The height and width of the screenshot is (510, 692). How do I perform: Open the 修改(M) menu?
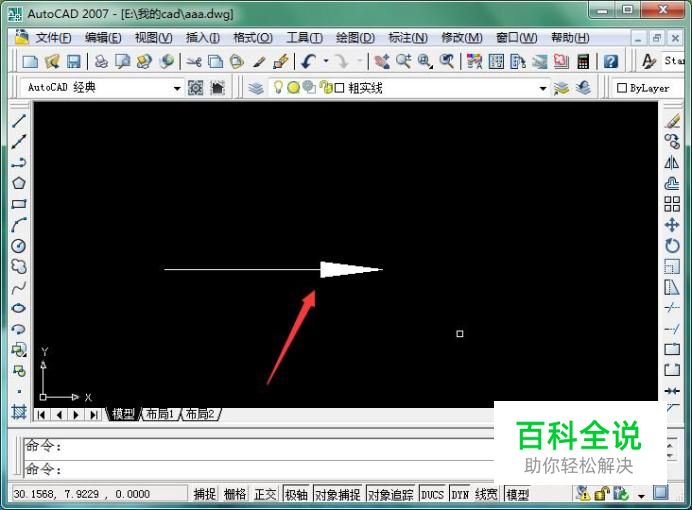(x=462, y=38)
